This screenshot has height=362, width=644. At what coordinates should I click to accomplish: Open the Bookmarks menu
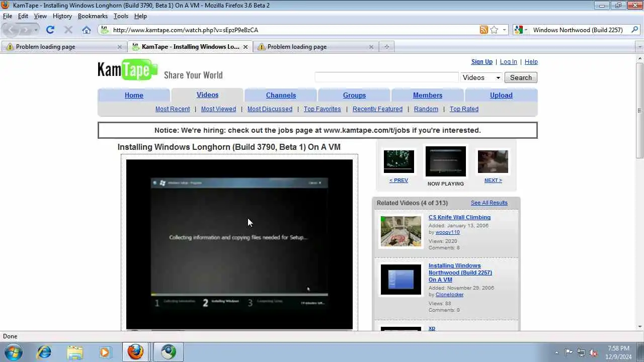(93, 16)
